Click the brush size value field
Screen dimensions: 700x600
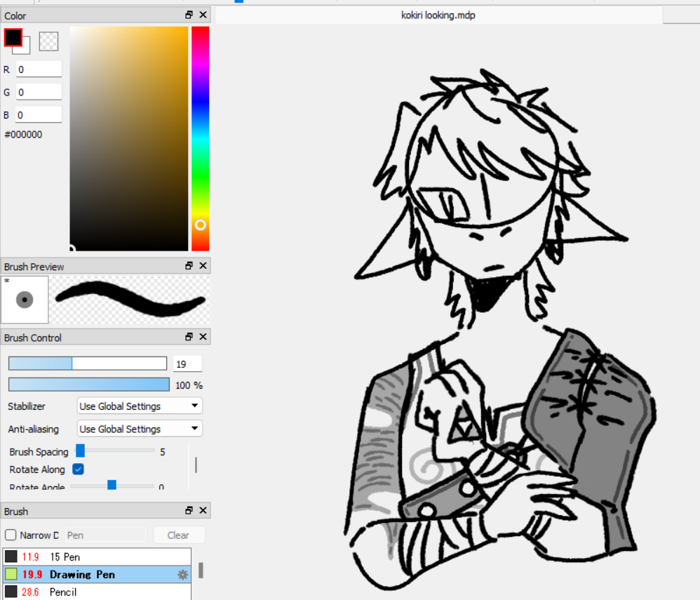[x=187, y=364]
